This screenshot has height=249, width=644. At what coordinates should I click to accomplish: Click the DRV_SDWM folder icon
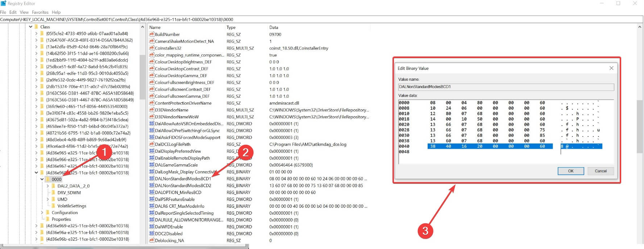click(53, 193)
